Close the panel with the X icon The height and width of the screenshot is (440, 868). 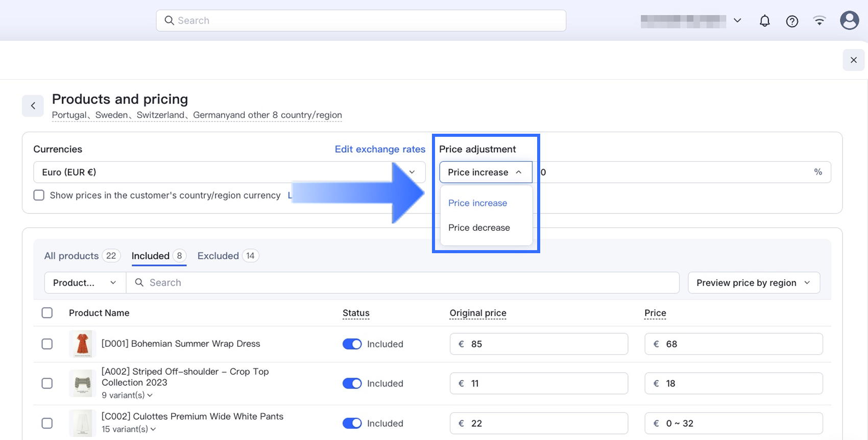click(x=853, y=60)
